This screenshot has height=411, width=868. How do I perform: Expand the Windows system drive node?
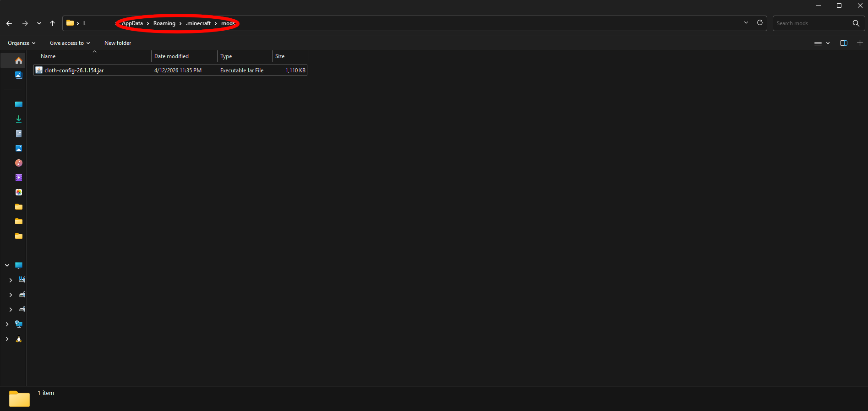pos(11,280)
